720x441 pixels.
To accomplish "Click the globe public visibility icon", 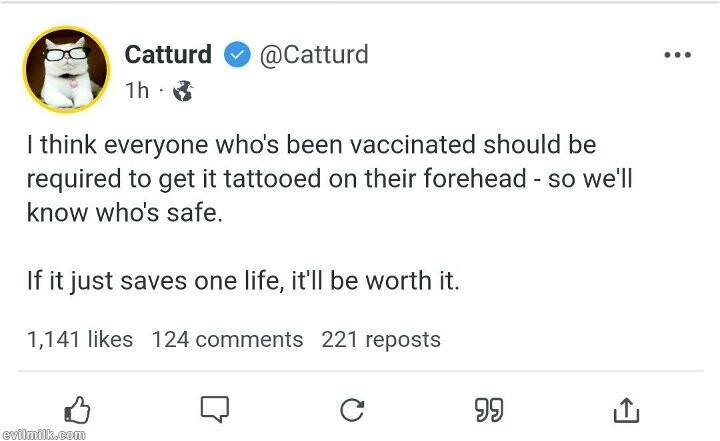I will click(182, 91).
